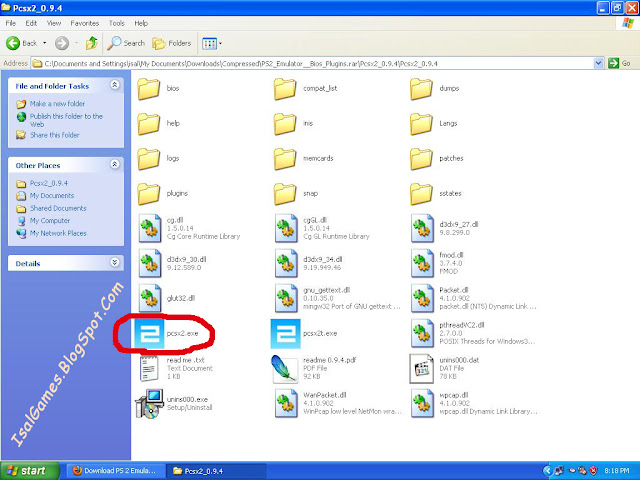Select the readme 0.9.4.pdf file icon
This screenshot has height=480, width=640.
(x=284, y=368)
